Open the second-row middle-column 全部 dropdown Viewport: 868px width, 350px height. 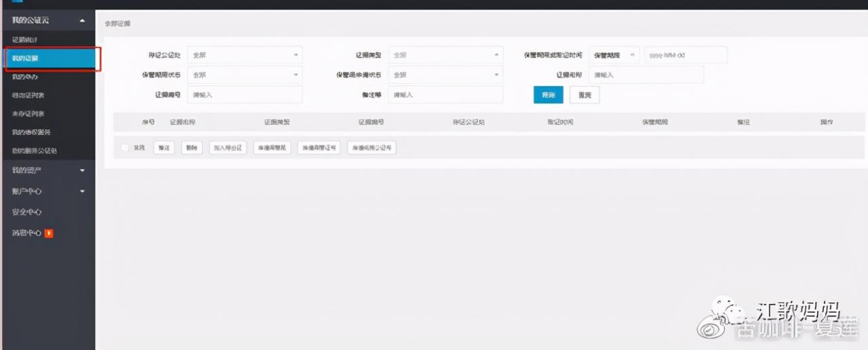point(446,75)
